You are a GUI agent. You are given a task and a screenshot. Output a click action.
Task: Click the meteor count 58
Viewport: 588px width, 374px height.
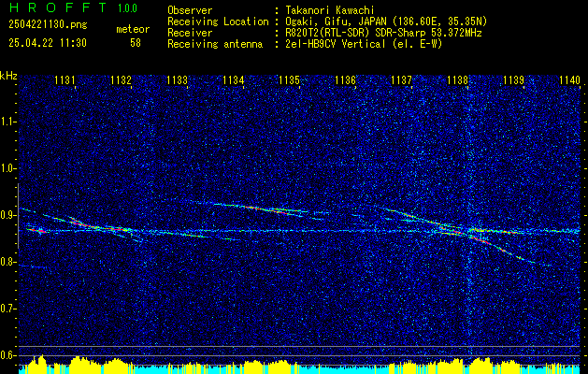click(x=136, y=43)
